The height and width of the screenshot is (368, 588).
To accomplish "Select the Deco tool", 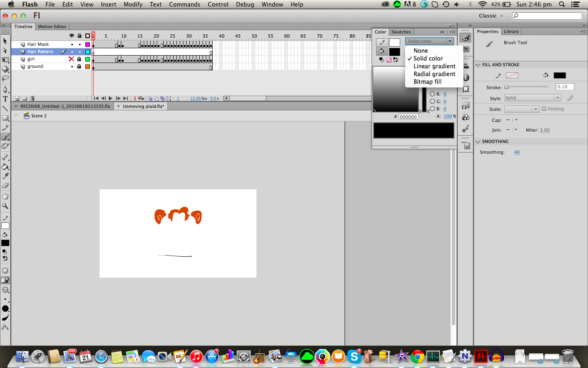I will 5,146.
